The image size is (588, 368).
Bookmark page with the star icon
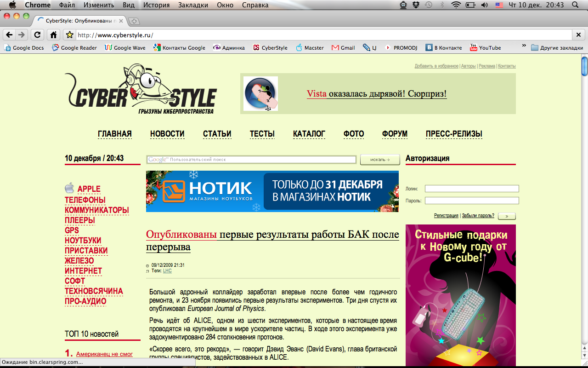[69, 35]
